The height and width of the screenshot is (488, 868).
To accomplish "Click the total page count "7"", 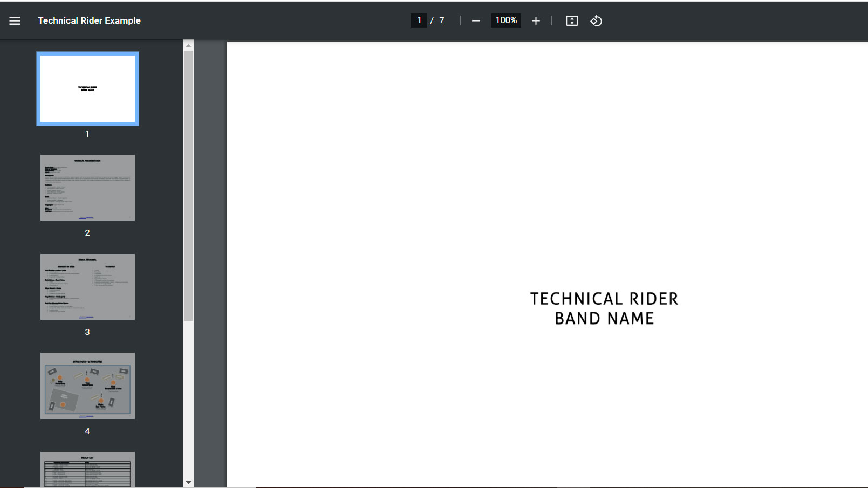I will (442, 20).
